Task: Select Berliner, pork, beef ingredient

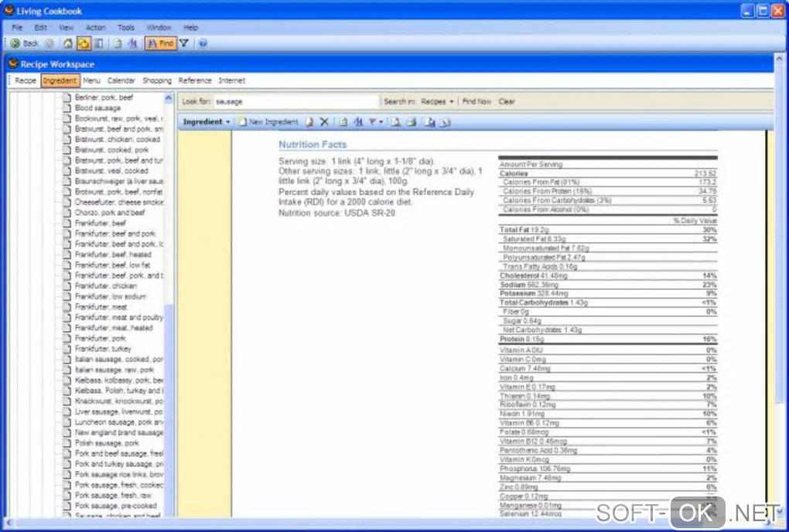Action: tap(104, 97)
